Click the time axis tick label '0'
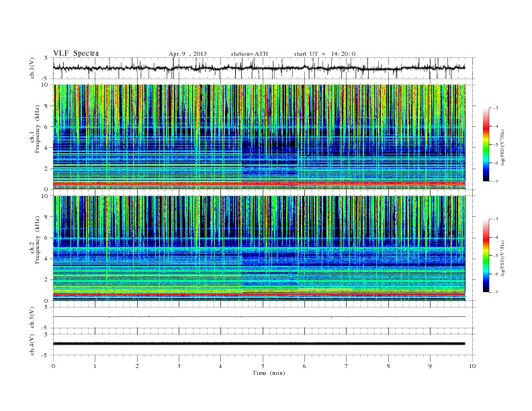The height and width of the screenshot is (411, 532). (53, 366)
